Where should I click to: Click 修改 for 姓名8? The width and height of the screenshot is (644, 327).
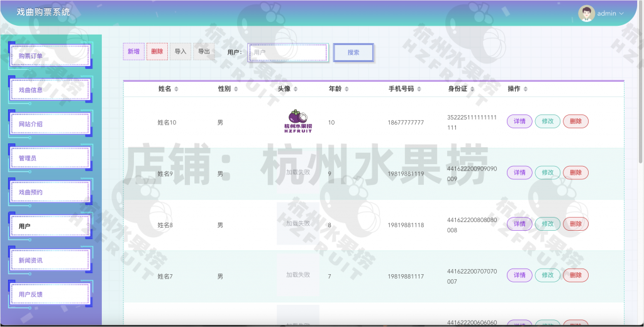(548, 224)
